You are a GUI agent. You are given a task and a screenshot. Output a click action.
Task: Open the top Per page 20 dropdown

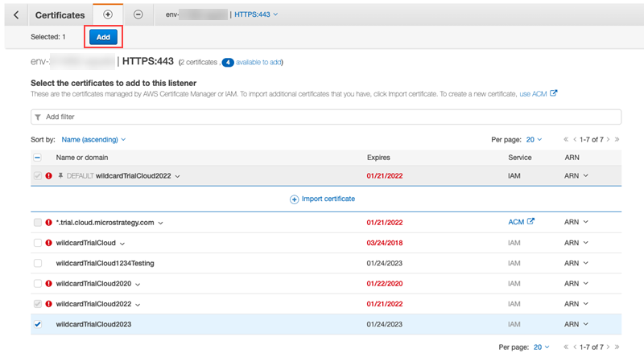point(535,139)
